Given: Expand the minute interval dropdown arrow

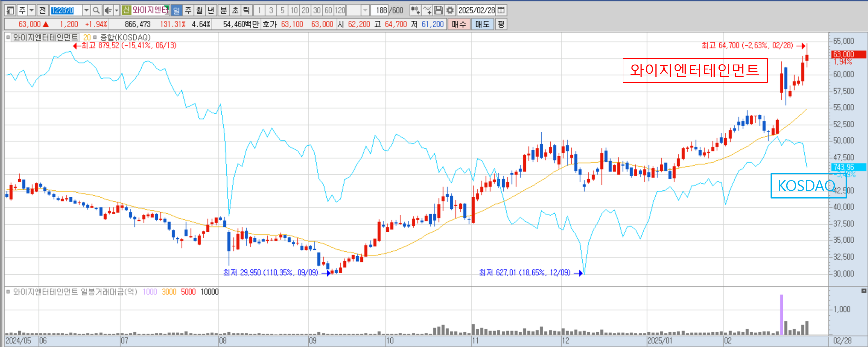Looking at the screenshot, I should (x=365, y=10).
